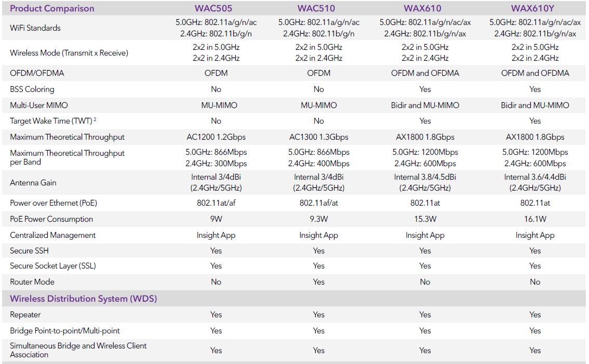Select the WAX610Y column header
The height and width of the screenshot is (364, 589).
[x=532, y=8]
